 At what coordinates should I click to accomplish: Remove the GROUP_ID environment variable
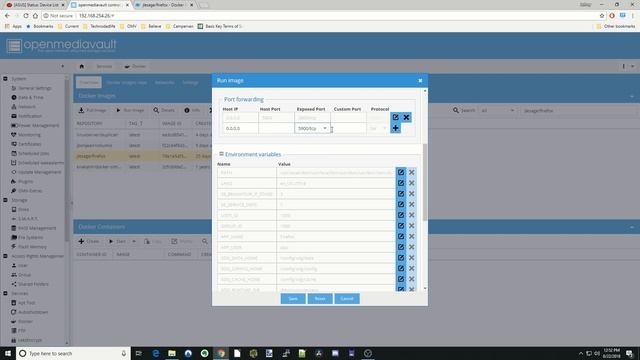[x=411, y=226]
